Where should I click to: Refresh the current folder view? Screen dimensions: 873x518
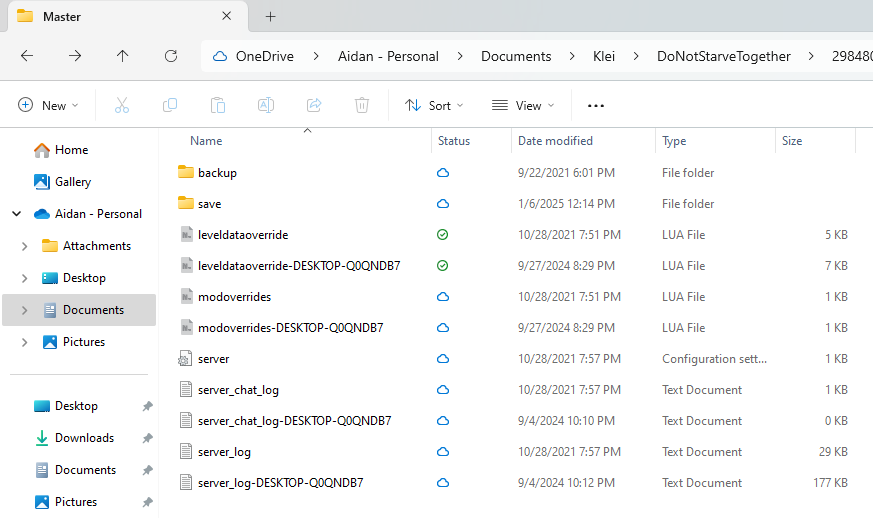pos(171,56)
